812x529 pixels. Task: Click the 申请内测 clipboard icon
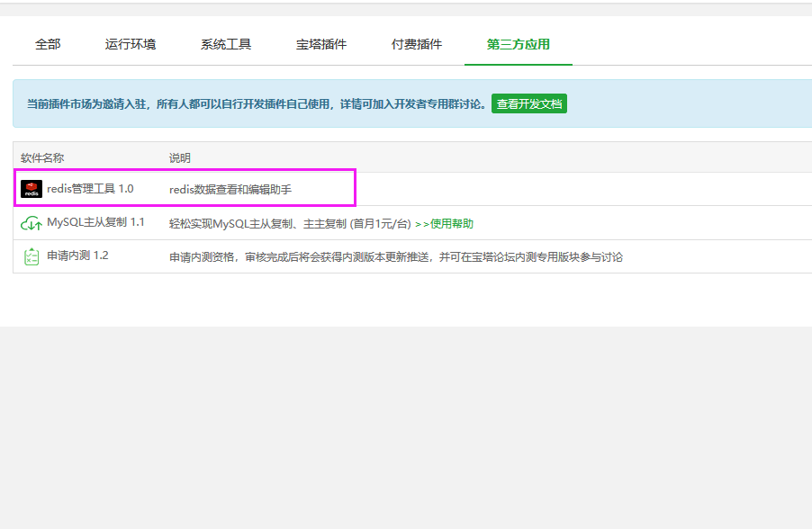tap(32, 256)
